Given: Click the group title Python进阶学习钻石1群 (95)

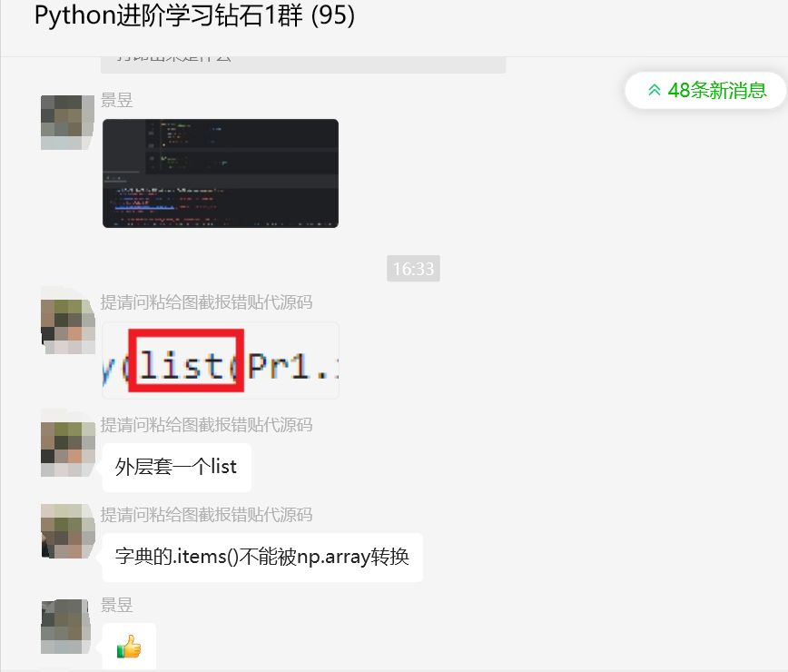Looking at the screenshot, I should pos(194,15).
